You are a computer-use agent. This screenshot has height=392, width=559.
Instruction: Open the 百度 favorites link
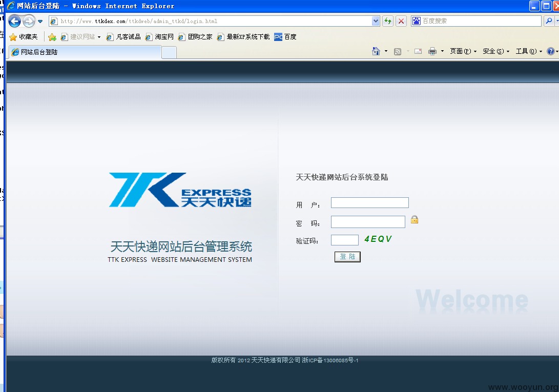285,37
